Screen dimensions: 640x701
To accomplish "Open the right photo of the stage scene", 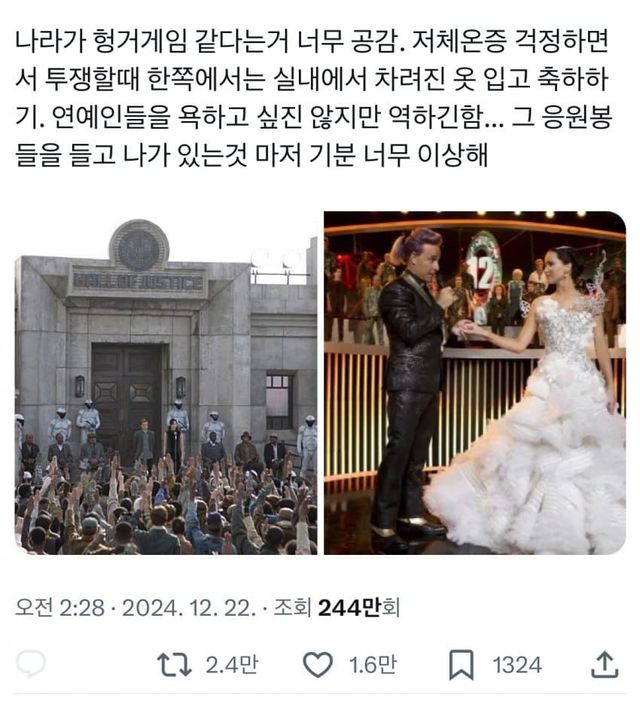I will 475,383.
